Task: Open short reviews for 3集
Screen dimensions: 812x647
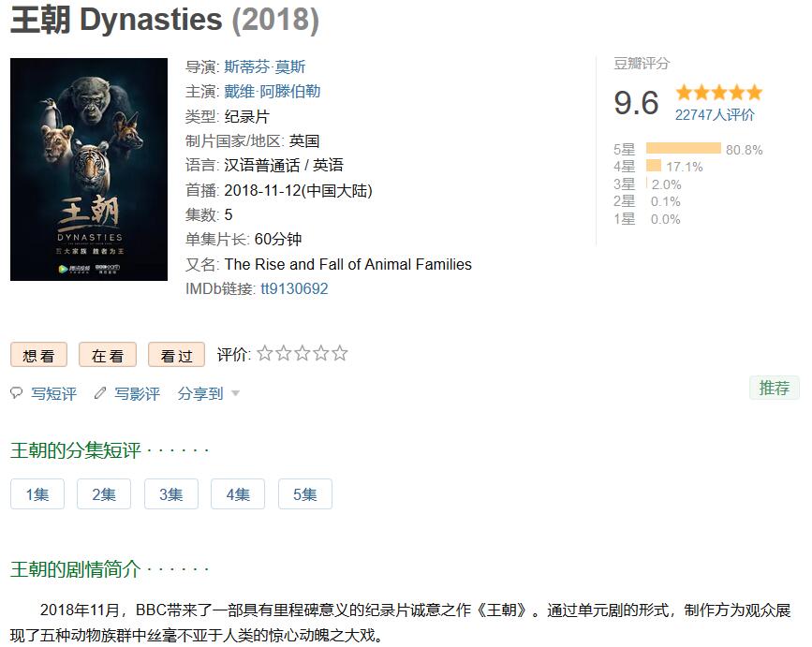Action: click(170, 494)
